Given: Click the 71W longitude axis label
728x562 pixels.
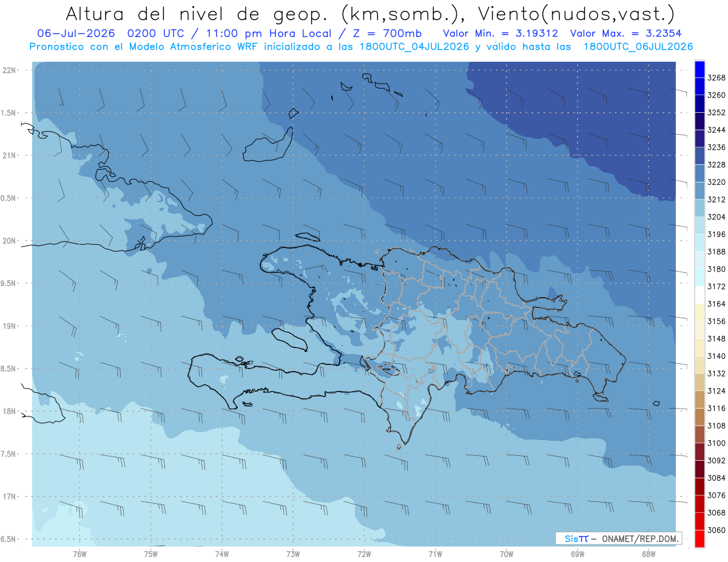Looking at the screenshot, I should coord(436,553).
